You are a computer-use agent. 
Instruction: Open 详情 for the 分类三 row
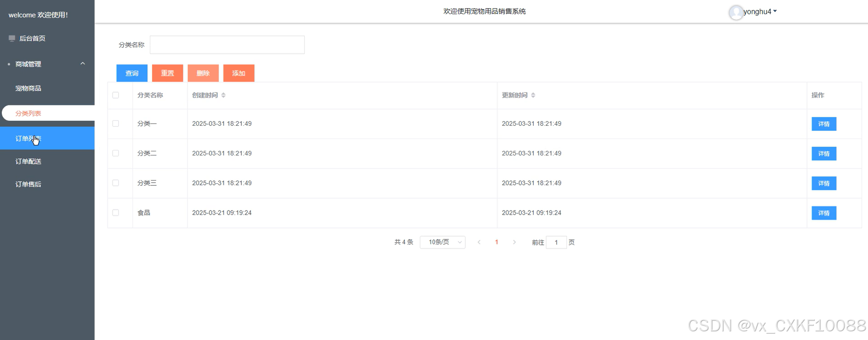(x=824, y=183)
